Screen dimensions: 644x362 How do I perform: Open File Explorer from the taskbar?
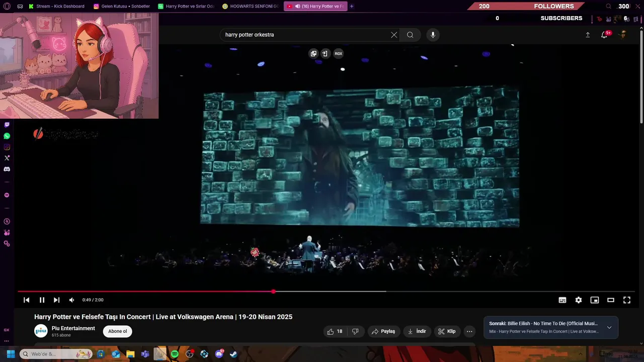[130, 354]
